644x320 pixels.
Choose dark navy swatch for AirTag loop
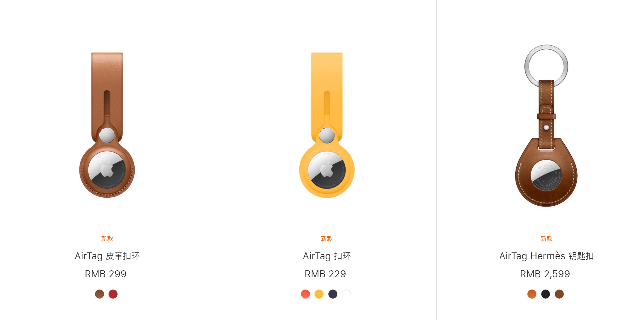click(333, 294)
